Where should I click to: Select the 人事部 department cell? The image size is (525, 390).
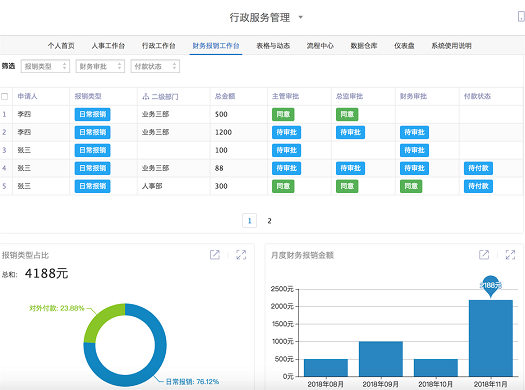(x=152, y=186)
